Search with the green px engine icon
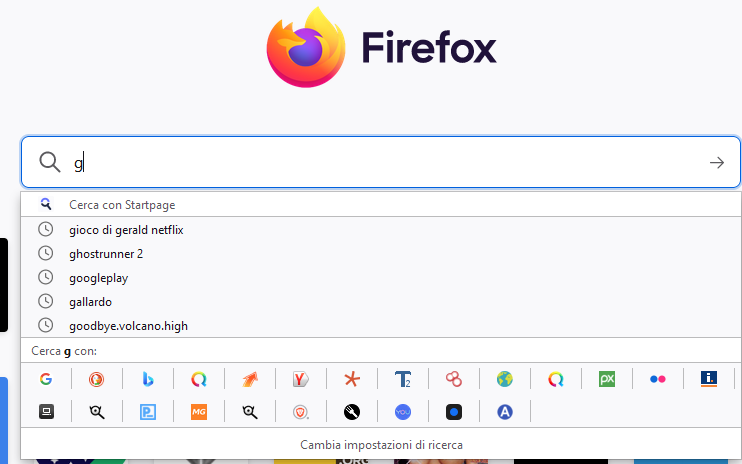Screen dimensions: 742x464 pyautogui.click(x=607, y=379)
